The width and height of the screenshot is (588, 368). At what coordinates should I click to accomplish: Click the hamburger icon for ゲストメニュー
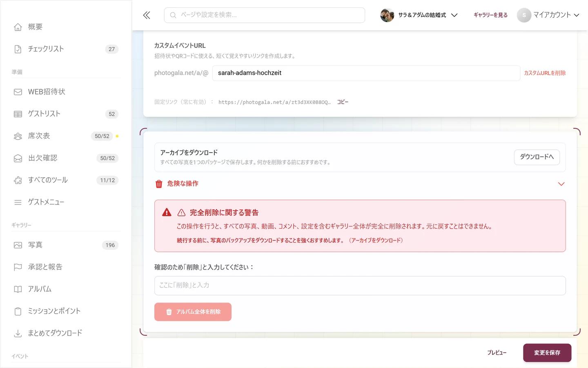18,202
